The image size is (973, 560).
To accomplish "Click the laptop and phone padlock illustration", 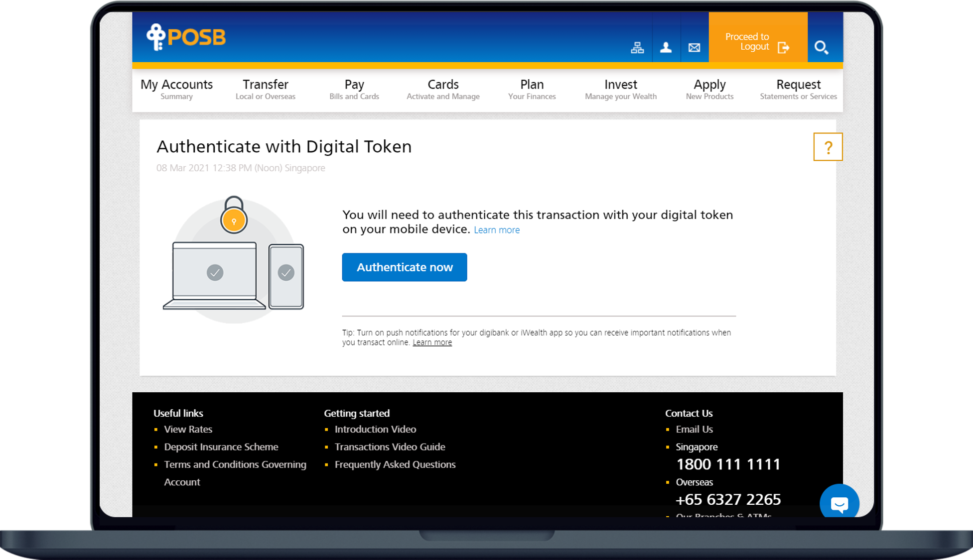I will (234, 259).
